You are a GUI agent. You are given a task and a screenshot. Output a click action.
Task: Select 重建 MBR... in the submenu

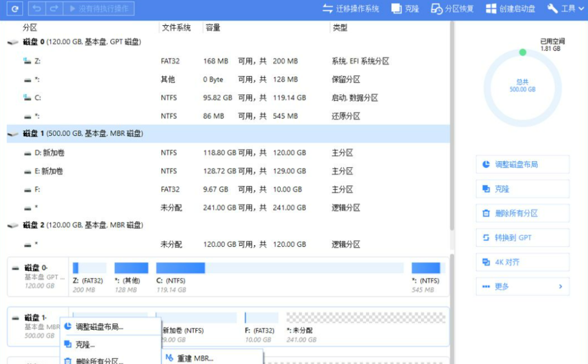pos(195,358)
